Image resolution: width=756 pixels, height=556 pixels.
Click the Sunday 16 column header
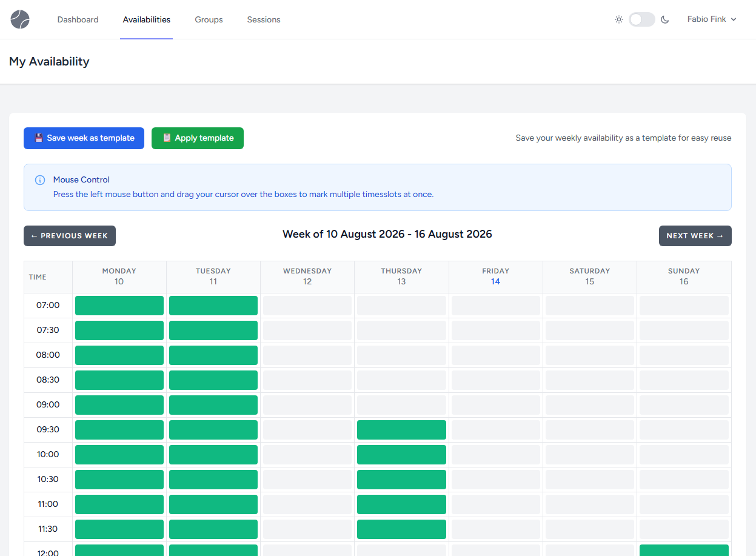click(684, 276)
